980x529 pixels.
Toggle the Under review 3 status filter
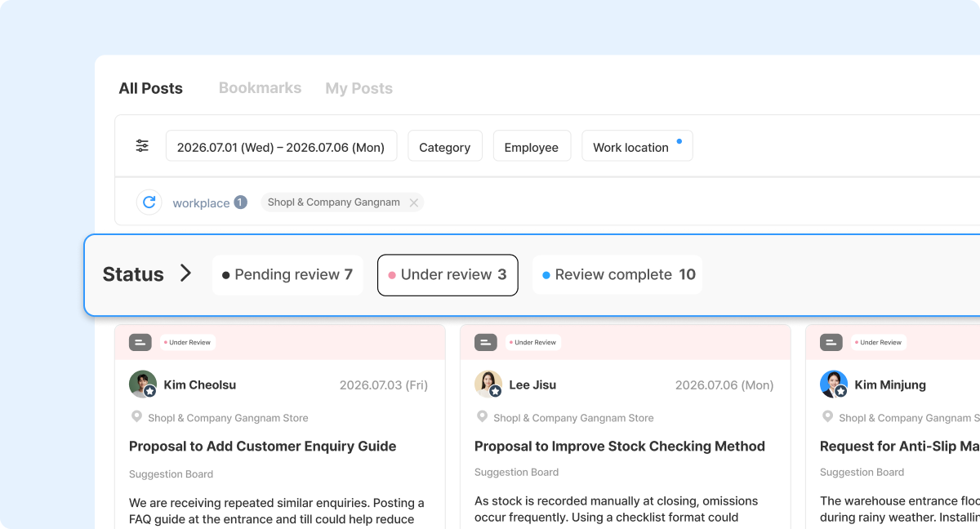[448, 275]
